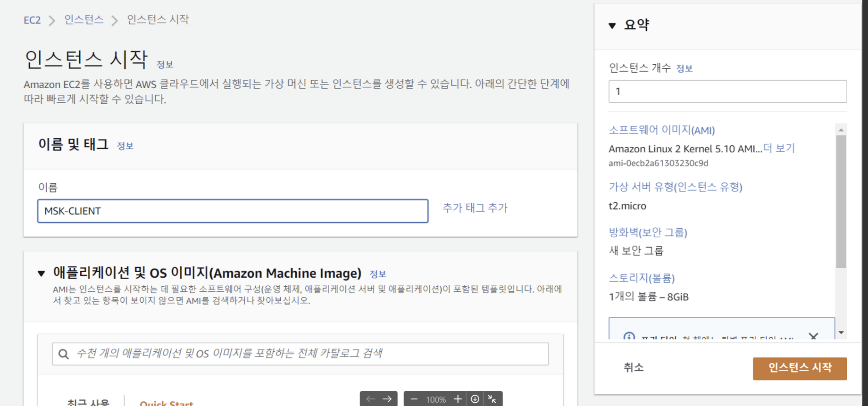Click the MSK-CLIENT name input field
868x406 pixels.
pyautogui.click(x=233, y=211)
